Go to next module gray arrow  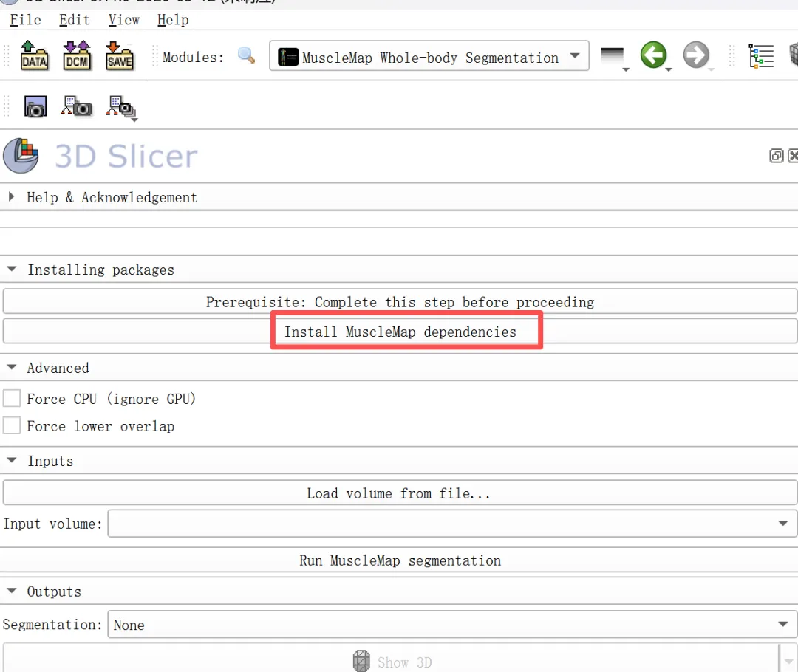[x=696, y=55]
